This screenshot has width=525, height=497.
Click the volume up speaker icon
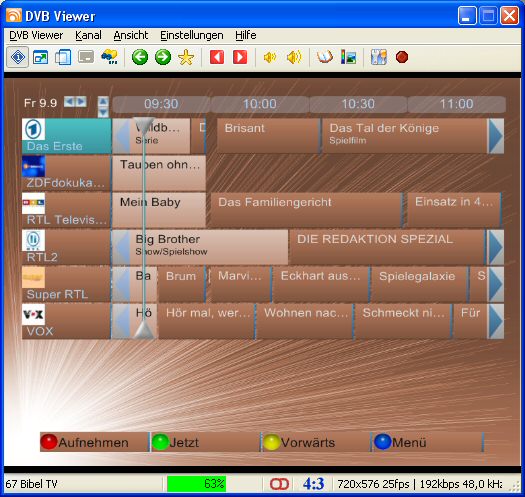pos(294,57)
